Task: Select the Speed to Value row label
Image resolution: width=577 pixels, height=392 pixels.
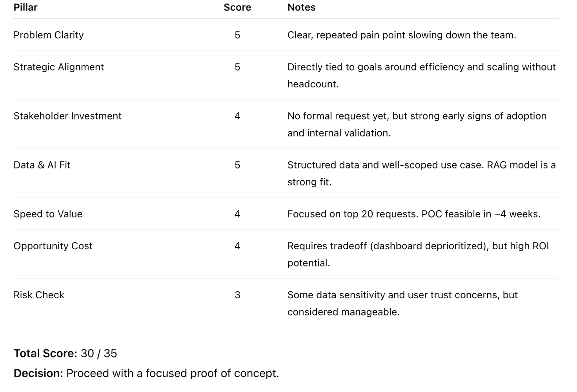Action: (48, 214)
